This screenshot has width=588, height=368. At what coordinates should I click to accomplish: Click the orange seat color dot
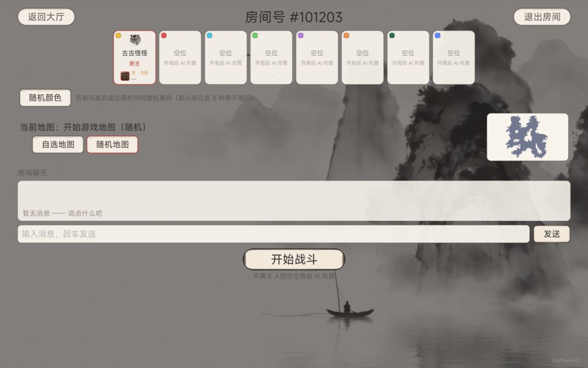[x=346, y=35]
